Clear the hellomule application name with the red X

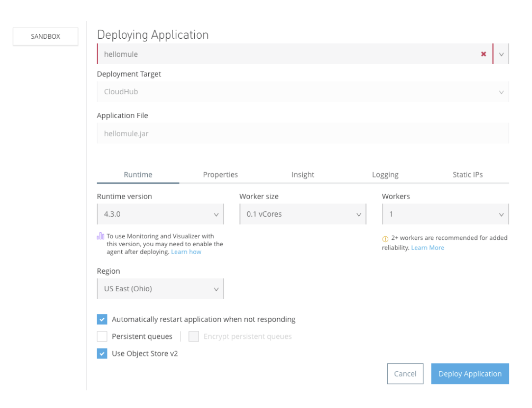point(483,54)
